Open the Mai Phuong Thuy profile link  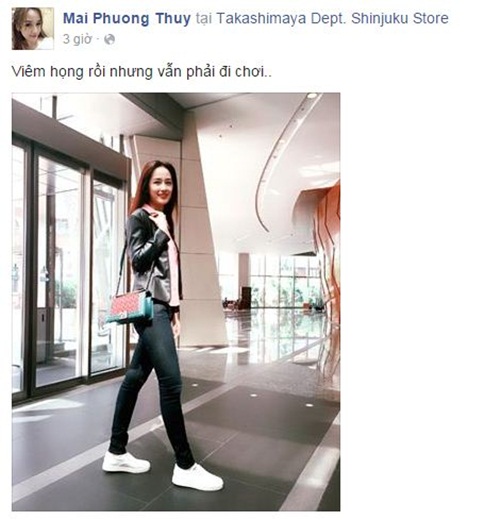click(x=127, y=19)
